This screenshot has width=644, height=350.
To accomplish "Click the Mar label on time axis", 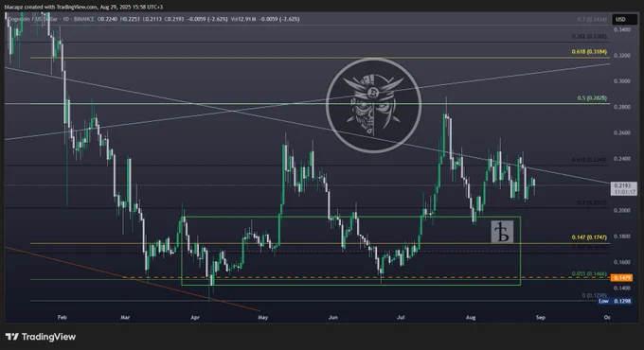I will pos(125,317).
